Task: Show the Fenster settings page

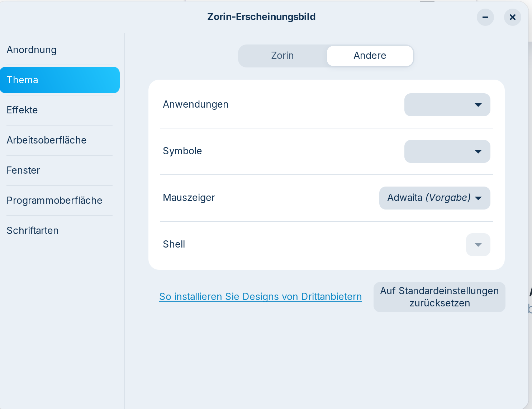Action: pyautogui.click(x=23, y=170)
